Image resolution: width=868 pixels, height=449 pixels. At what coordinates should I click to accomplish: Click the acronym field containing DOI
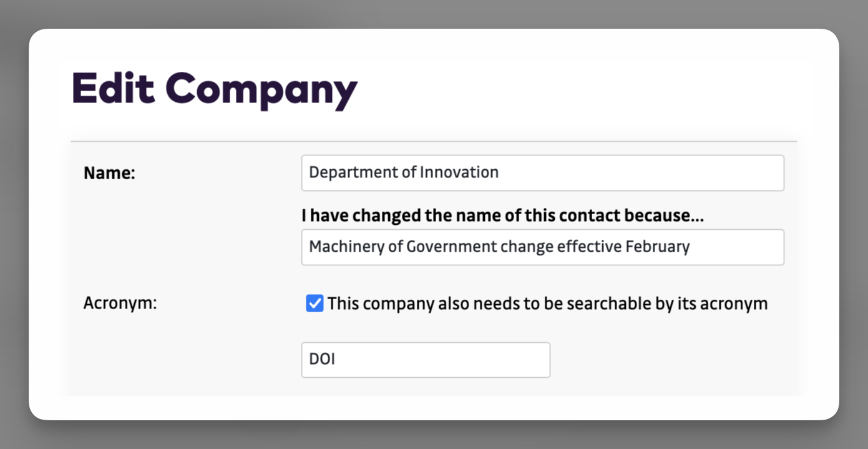point(425,360)
